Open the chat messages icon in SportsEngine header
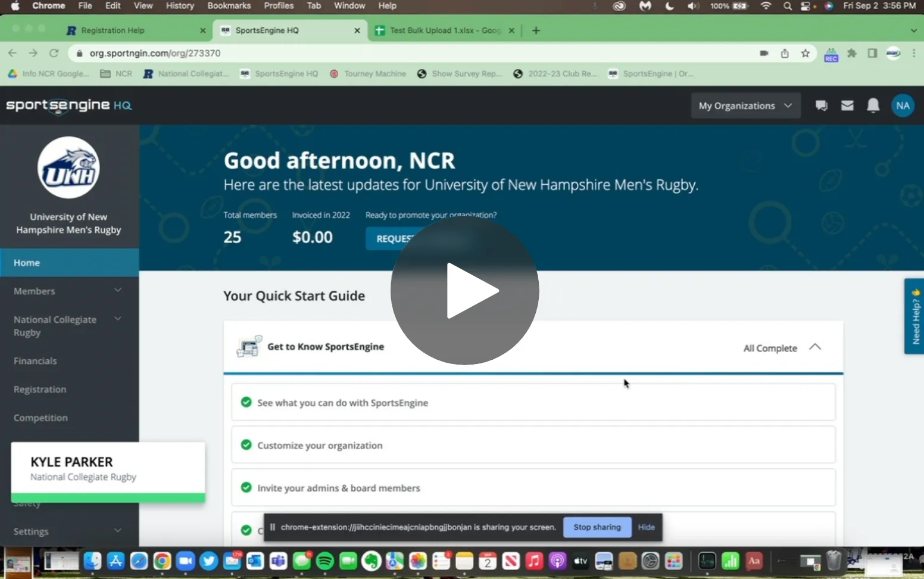The height and width of the screenshot is (579, 924). [x=822, y=105]
